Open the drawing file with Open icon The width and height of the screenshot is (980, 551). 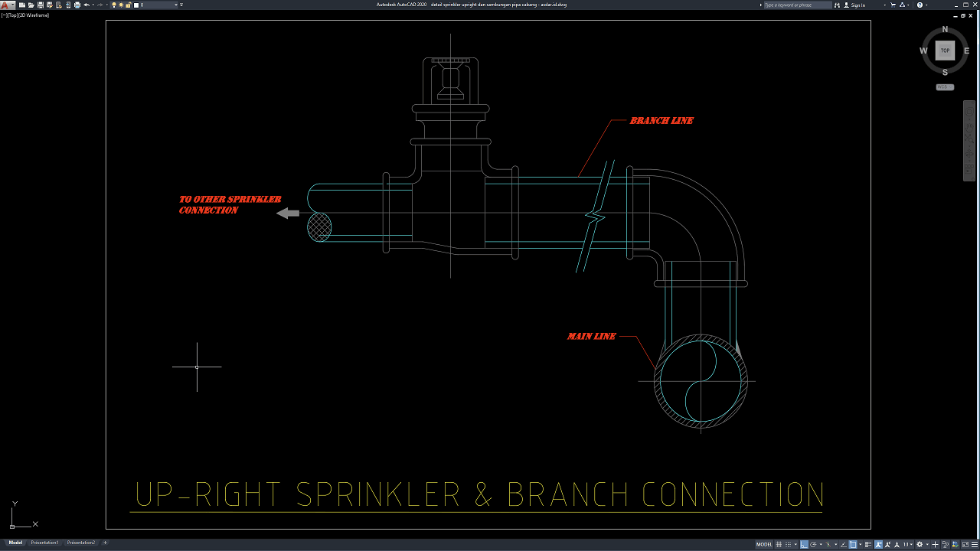tap(31, 5)
